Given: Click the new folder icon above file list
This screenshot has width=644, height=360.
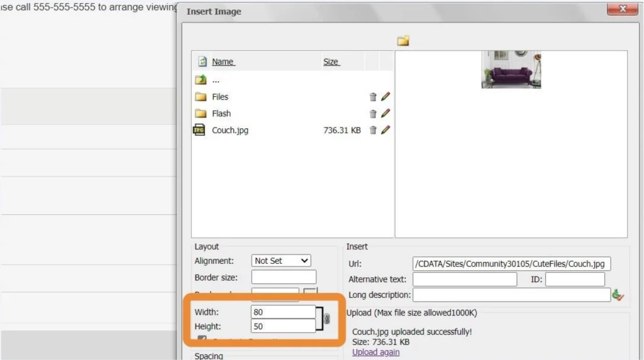Looking at the screenshot, I should point(403,41).
